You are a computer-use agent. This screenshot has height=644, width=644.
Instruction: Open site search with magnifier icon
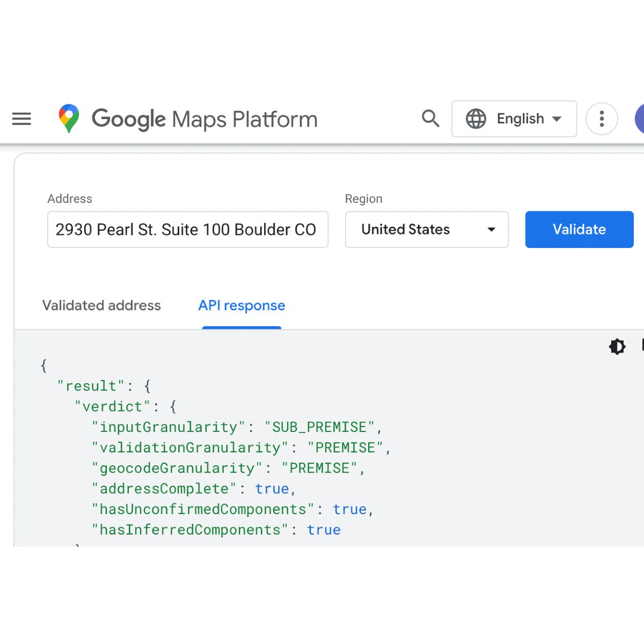coord(430,119)
